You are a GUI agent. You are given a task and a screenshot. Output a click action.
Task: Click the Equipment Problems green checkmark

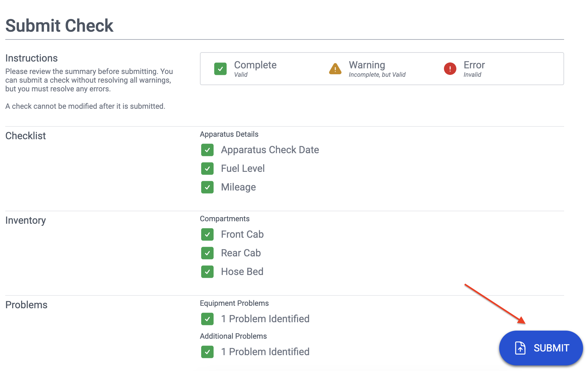point(207,319)
